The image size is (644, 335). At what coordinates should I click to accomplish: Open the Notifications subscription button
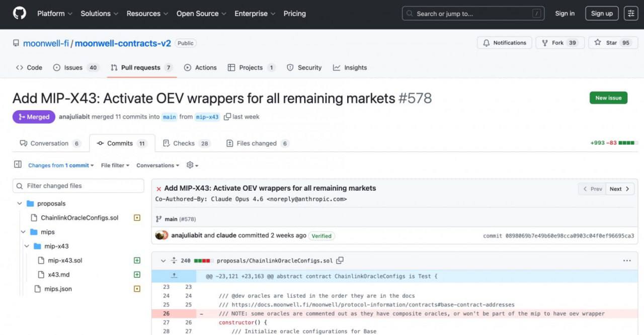click(504, 43)
